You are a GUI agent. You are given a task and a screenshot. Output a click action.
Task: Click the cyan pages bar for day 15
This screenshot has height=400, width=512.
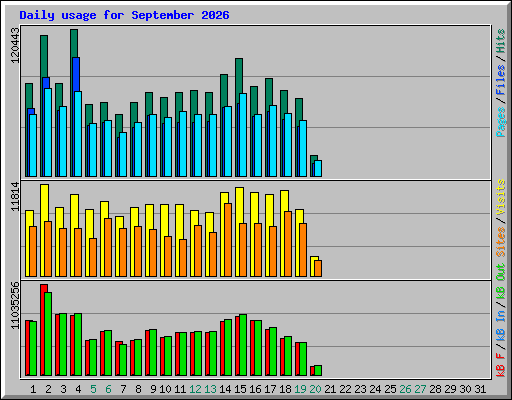pyautogui.click(x=243, y=135)
